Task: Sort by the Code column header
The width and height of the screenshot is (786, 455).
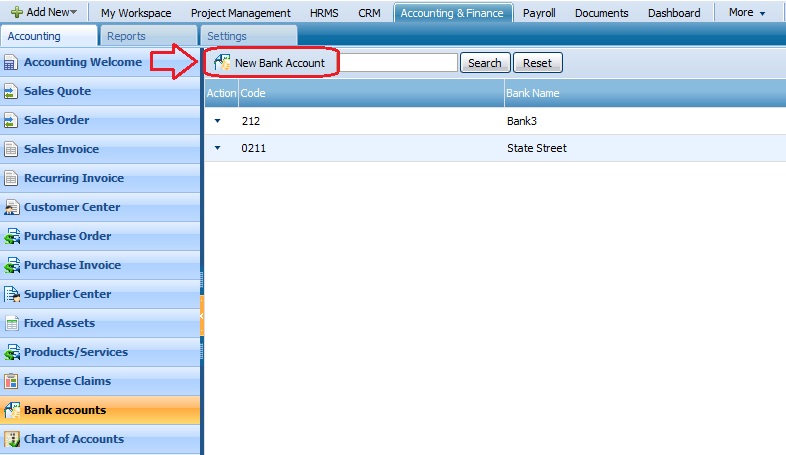Action: pos(371,93)
